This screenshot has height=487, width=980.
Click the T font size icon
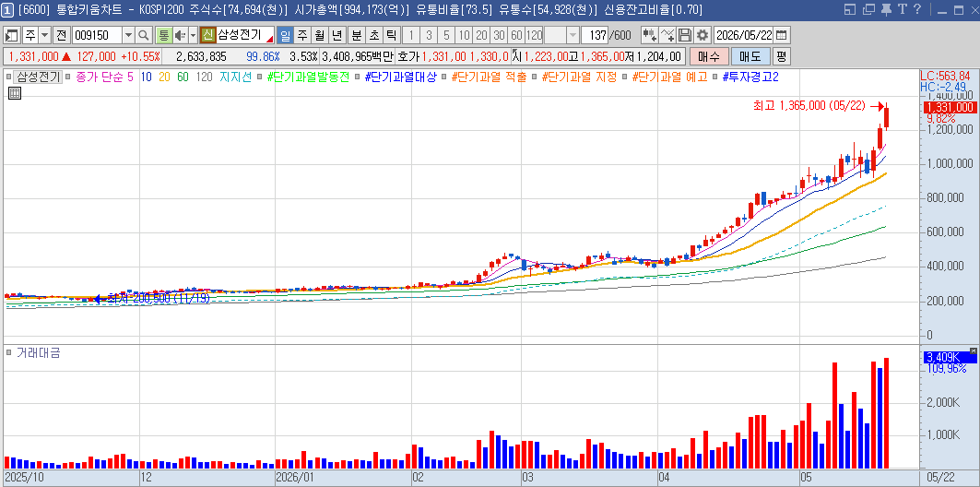902,8
